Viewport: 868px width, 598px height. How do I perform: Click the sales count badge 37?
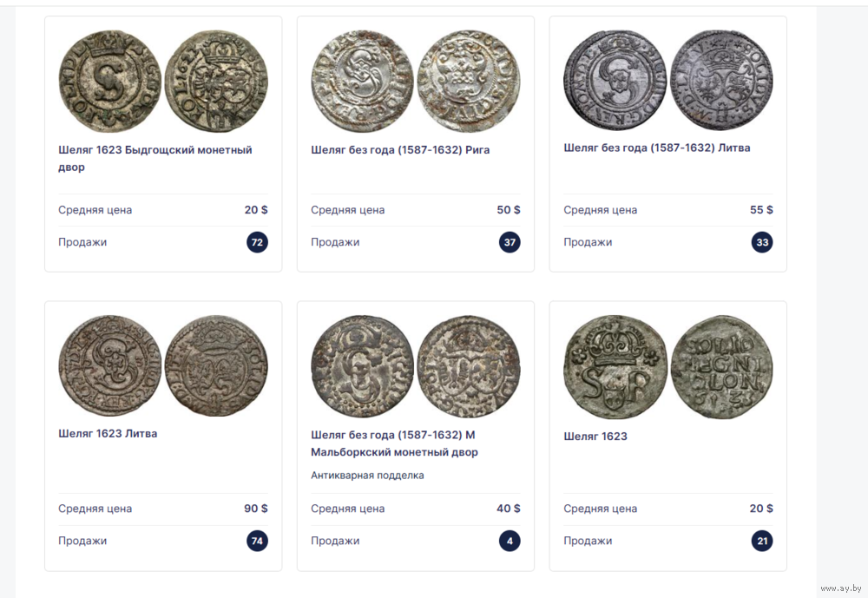(510, 242)
